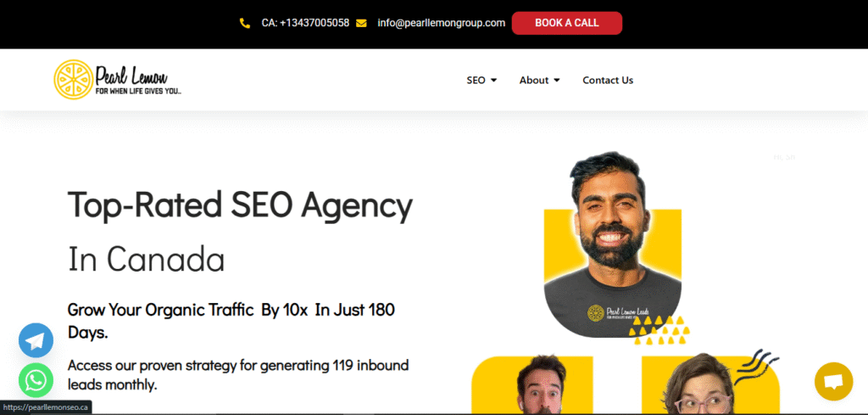Go to the Contact Us page
This screenshot has height=415, width=868.
(608, 81)
